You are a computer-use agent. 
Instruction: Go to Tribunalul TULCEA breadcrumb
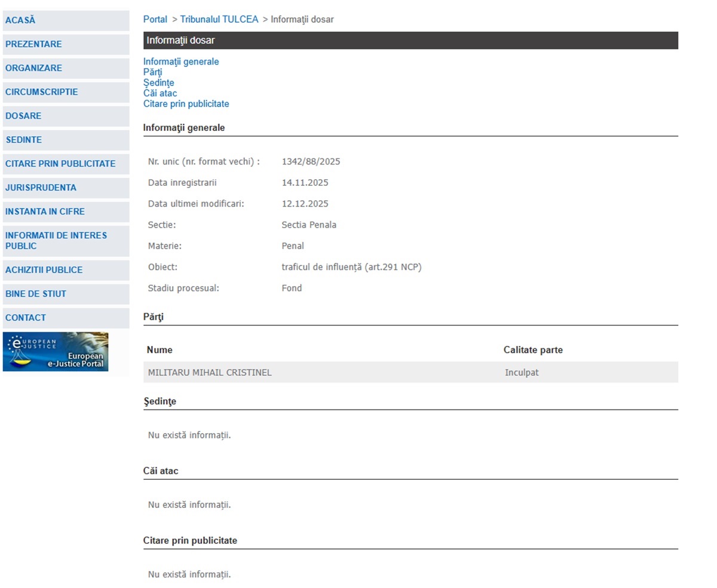[x=219, y=19]
